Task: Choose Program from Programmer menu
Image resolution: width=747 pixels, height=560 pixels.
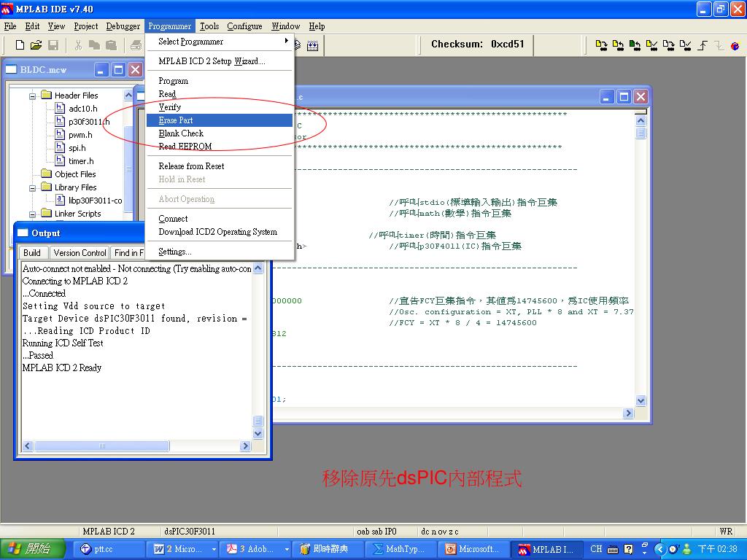Action: pos(219,81)
